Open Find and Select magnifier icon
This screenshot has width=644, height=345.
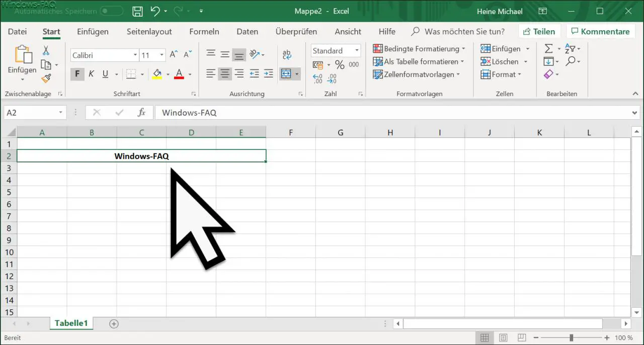pyautogui.click(x=570, y=61)
